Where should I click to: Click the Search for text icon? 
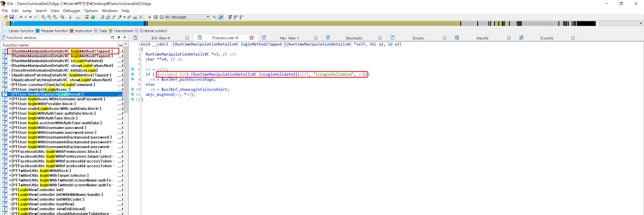[49, 17]
